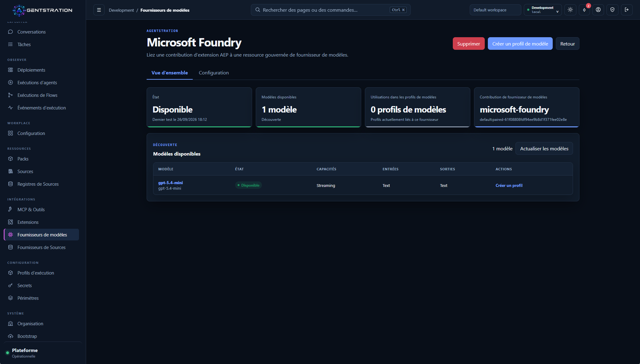Viewport: 640px width, 364px height.
Task: Open Conversations in the sidebar
Action: point(41,32)
